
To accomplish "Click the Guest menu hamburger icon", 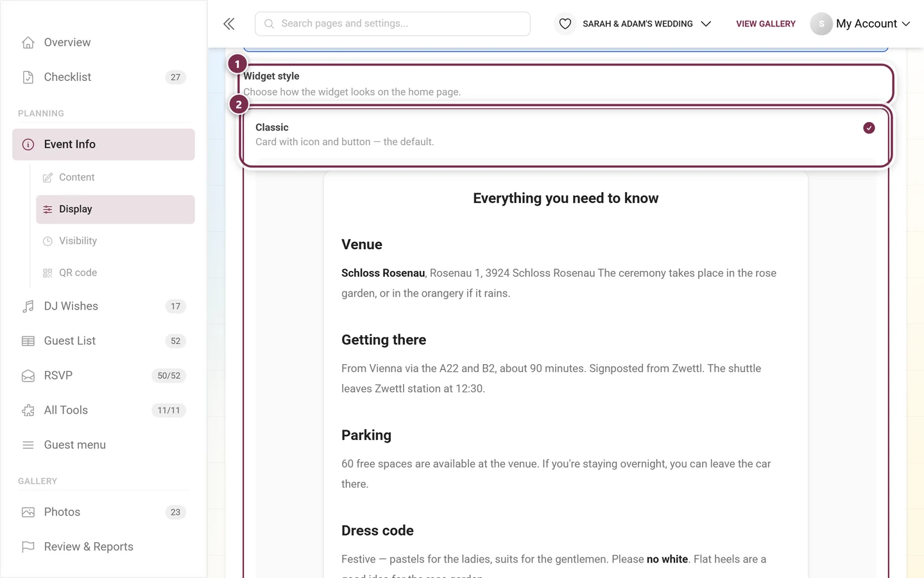I will click(x=28, y=445).
